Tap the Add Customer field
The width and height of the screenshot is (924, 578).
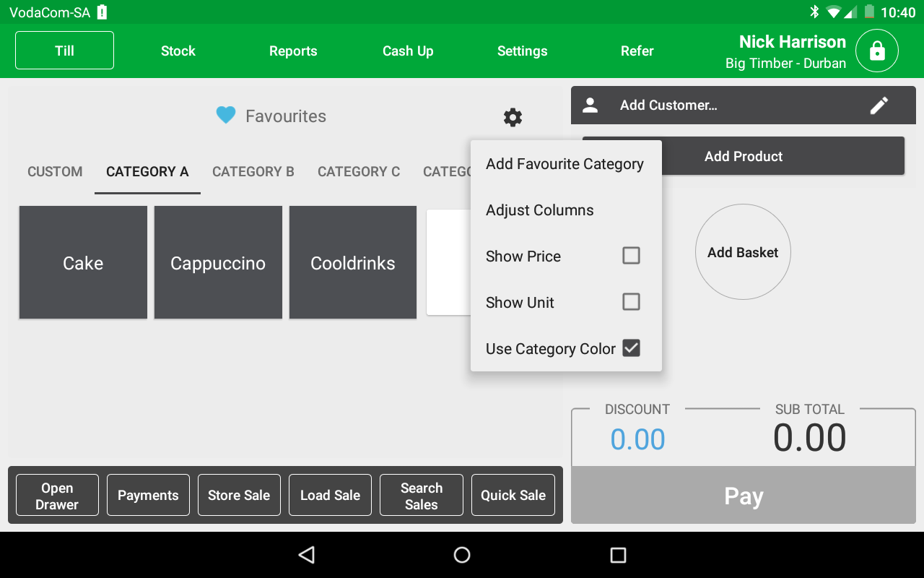coord(744,105)
